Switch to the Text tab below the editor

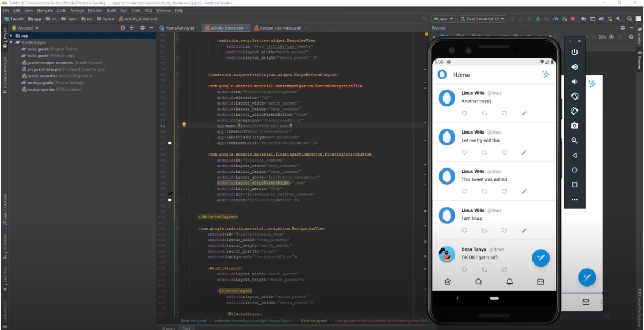186,328
